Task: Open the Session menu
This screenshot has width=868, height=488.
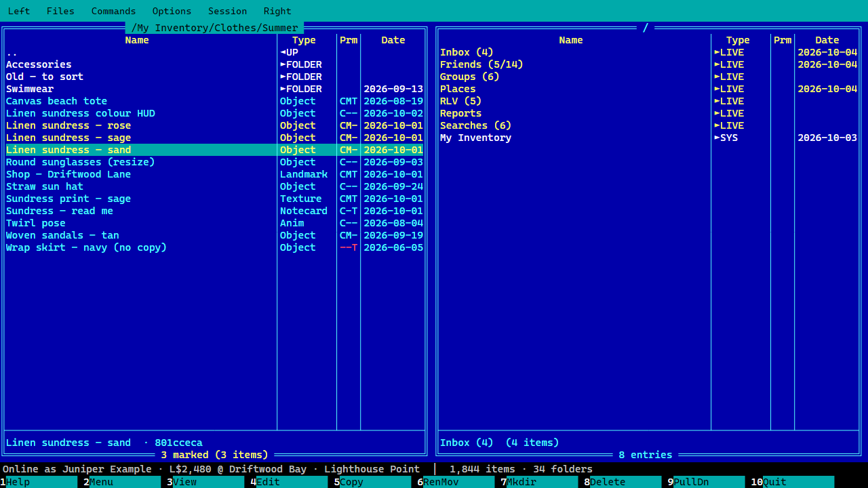Action: [227, 11]
